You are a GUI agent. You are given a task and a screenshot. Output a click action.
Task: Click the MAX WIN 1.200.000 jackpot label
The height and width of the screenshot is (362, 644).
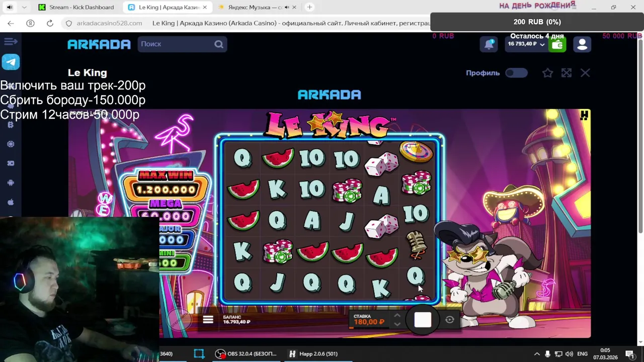pos(166,184)
